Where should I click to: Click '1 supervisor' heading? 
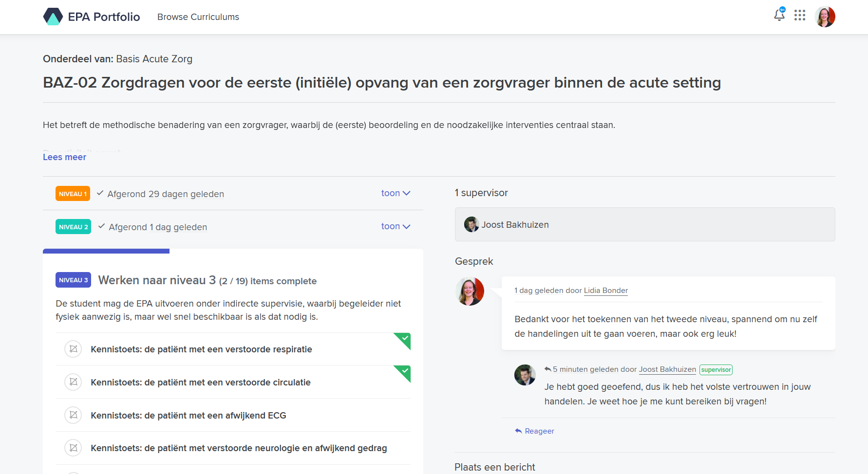pos(481,193)
